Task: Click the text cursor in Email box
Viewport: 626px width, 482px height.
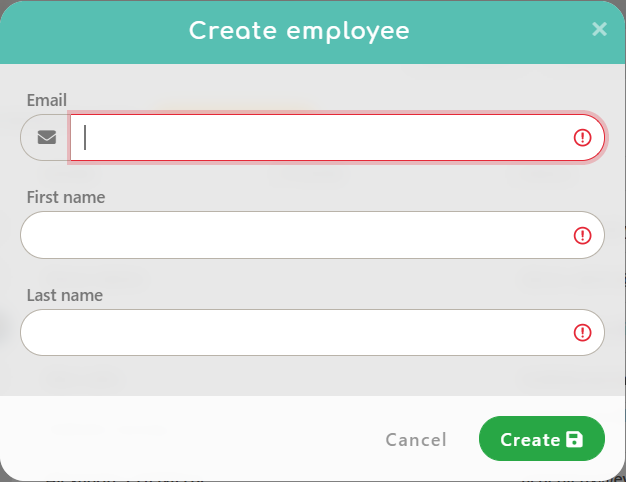Action: (x=86, y=138)
